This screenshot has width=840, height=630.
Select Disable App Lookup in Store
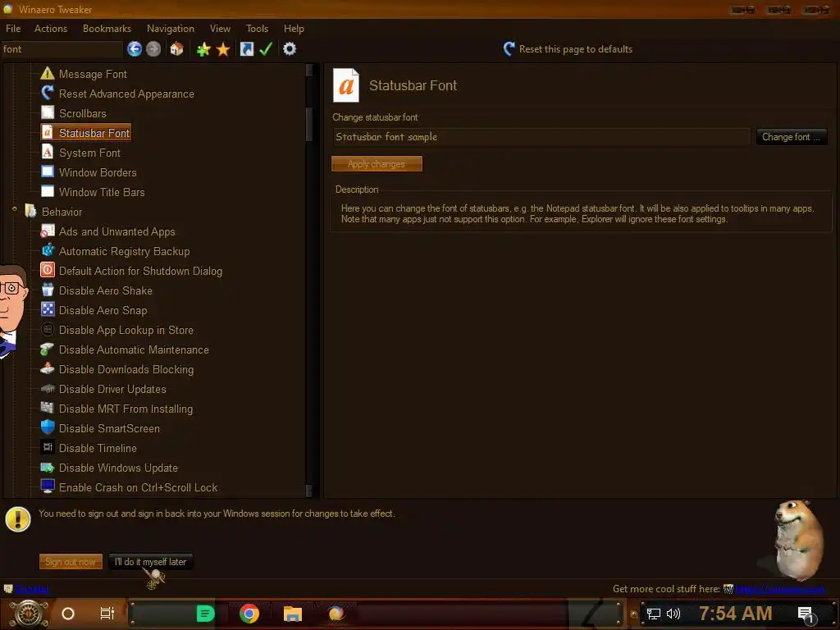click(x=126, y=330)
